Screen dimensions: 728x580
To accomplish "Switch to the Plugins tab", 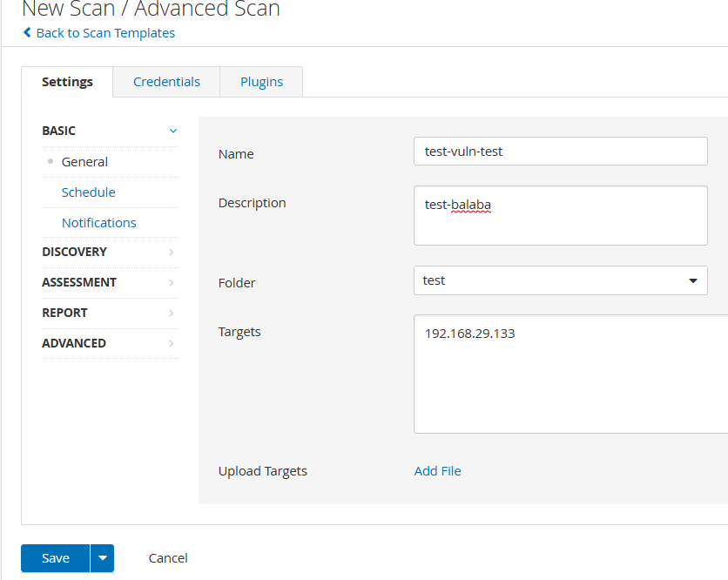I will (x=261, y=82).
